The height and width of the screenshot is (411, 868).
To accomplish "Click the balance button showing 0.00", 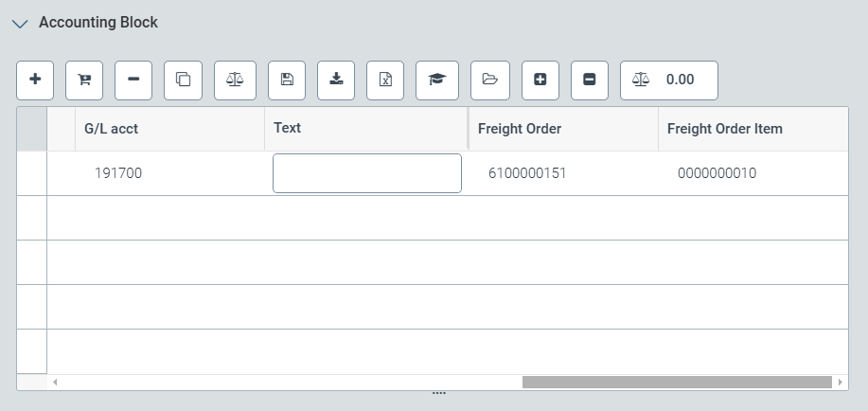I will coord(668,80).
